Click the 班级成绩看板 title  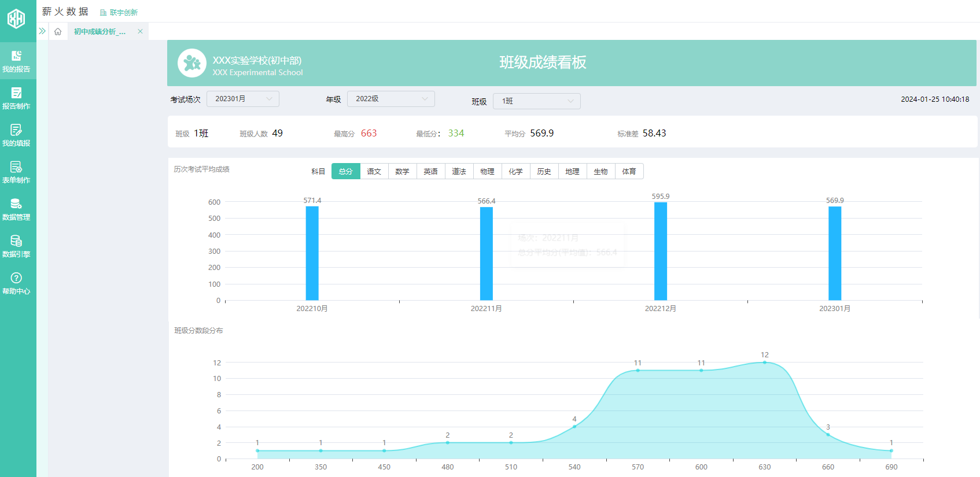pyautogui.click(x=543, y=62)
